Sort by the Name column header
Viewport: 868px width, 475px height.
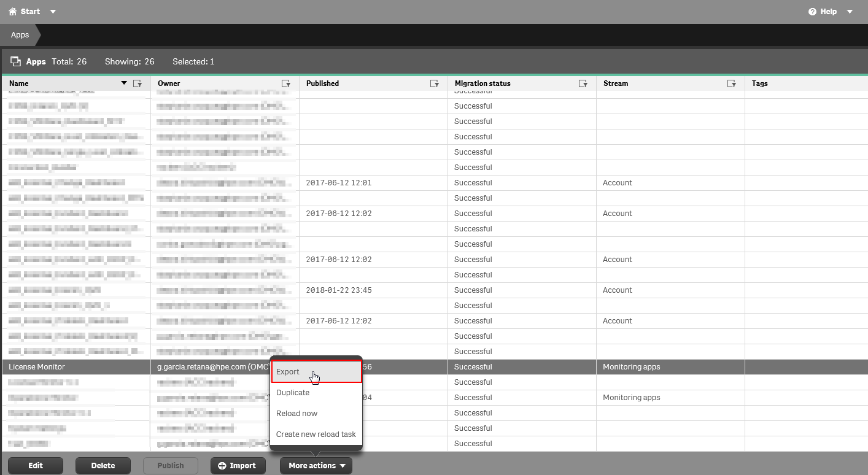(19, 83)
